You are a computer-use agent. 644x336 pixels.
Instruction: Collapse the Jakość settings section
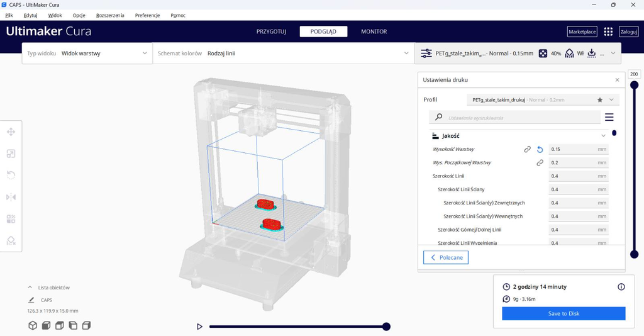coord(603,135)
